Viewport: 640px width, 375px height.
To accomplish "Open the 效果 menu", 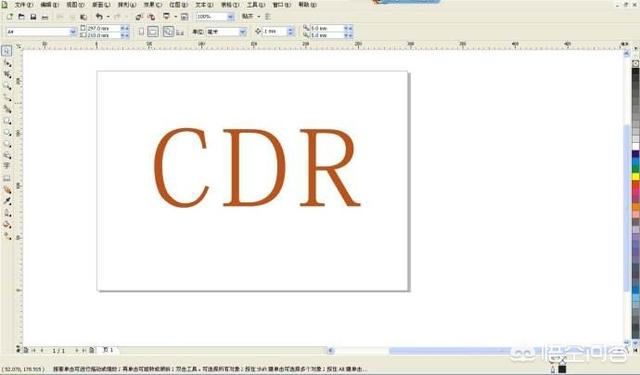I will click(152, 5).
